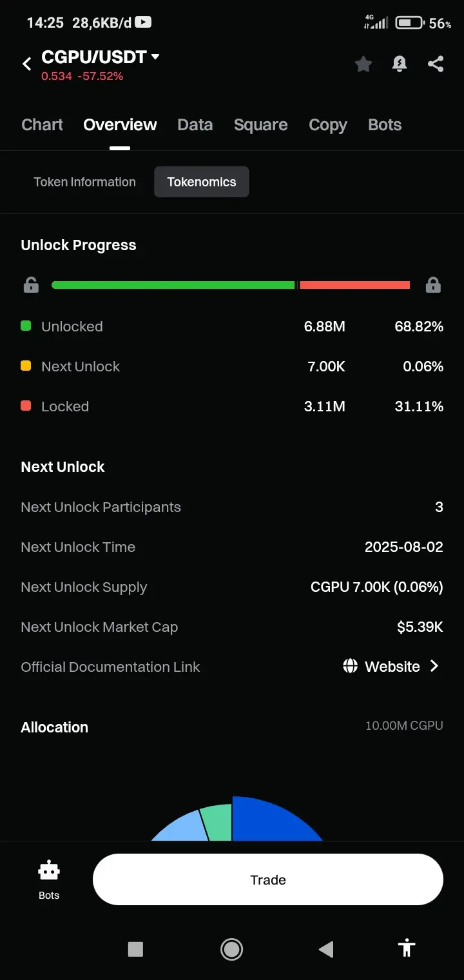Select Token Information sub-tab

pyautogui.click(x=85, y=182)
